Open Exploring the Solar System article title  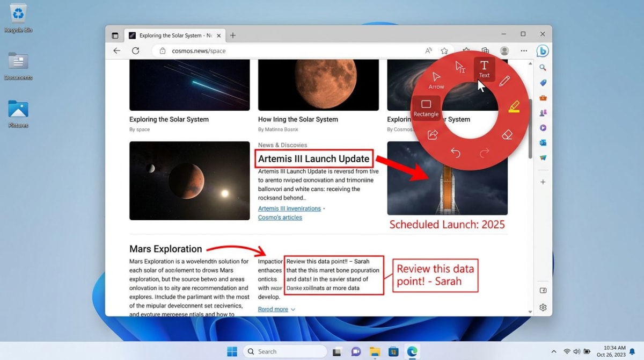pos(169,119)
